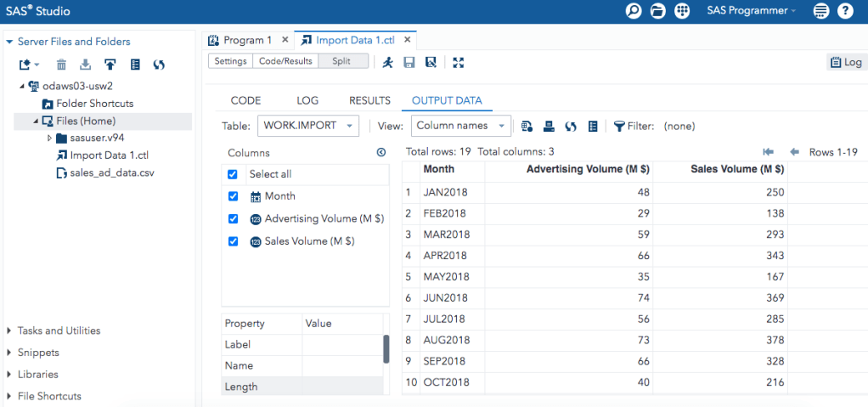Switch to the LOG tab
This screenshot has width=868, height=407.
pos(307,100)
